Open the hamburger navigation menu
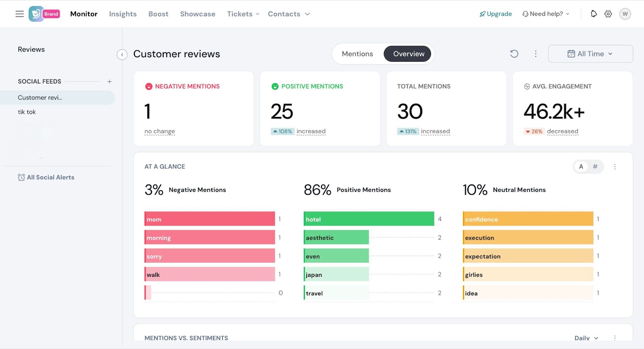 (x=19, y=14)
